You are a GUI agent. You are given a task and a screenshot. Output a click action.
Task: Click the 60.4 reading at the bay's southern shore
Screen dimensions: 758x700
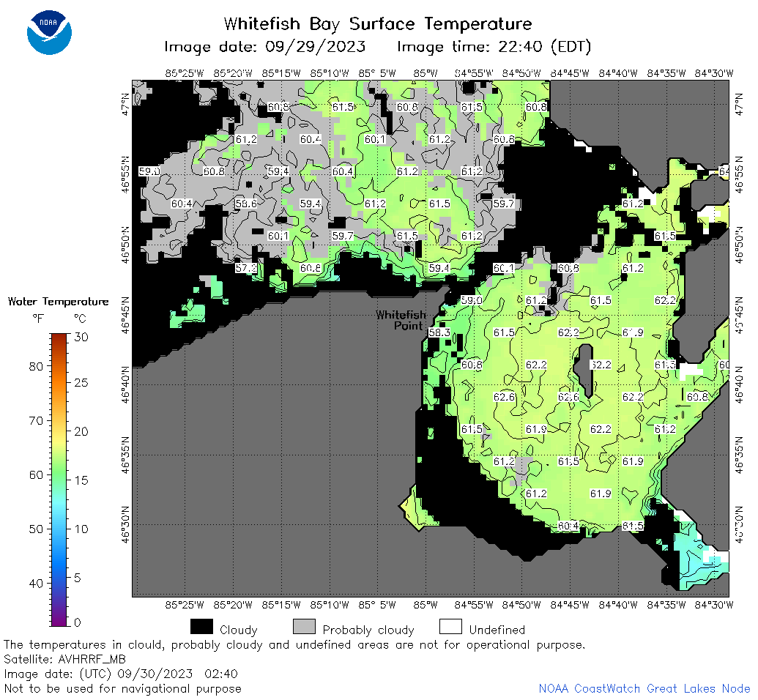[568, 526]
